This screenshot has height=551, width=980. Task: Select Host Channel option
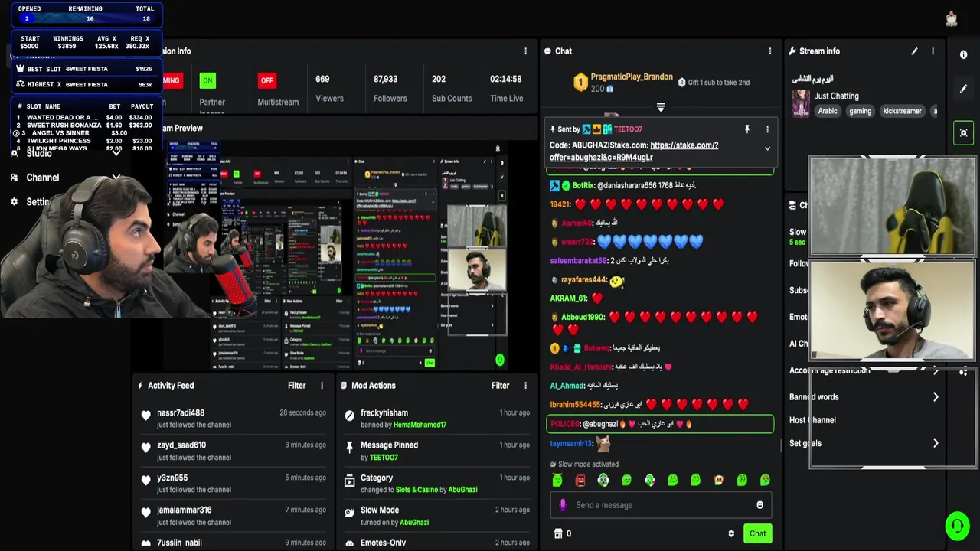click(812, 420)
